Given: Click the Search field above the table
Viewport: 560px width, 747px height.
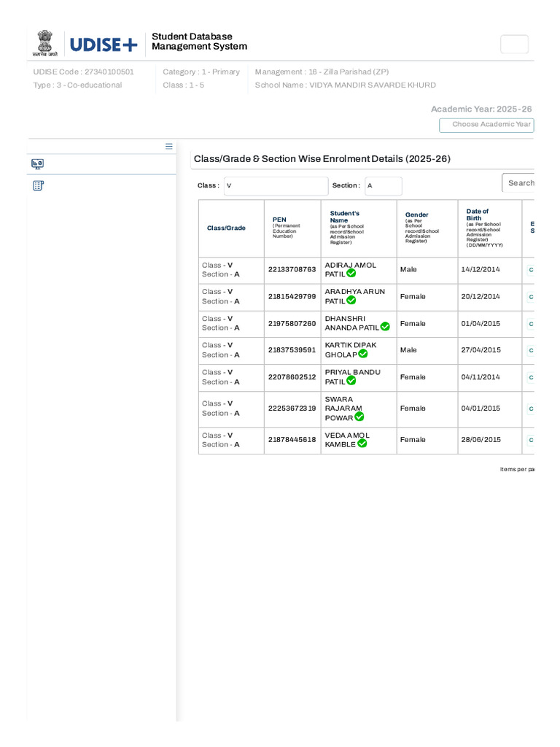Looking at the screenshot, I should [518, 183].
